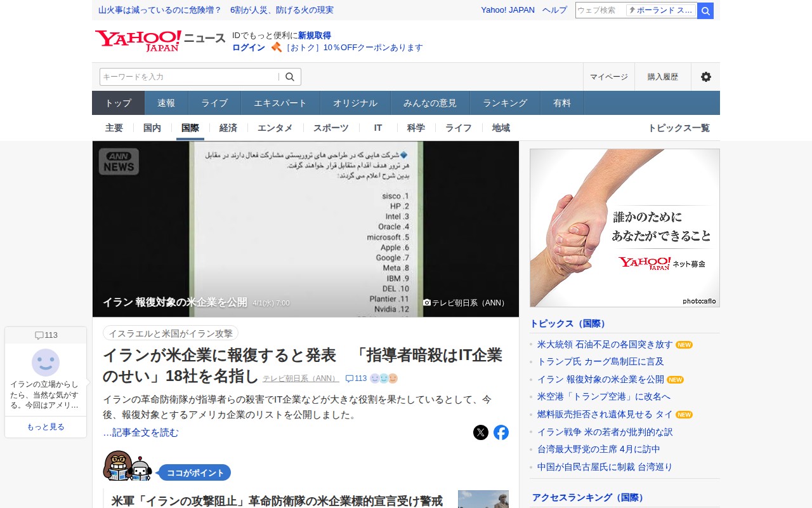Select the 国際 category

(x=190, y=128)
